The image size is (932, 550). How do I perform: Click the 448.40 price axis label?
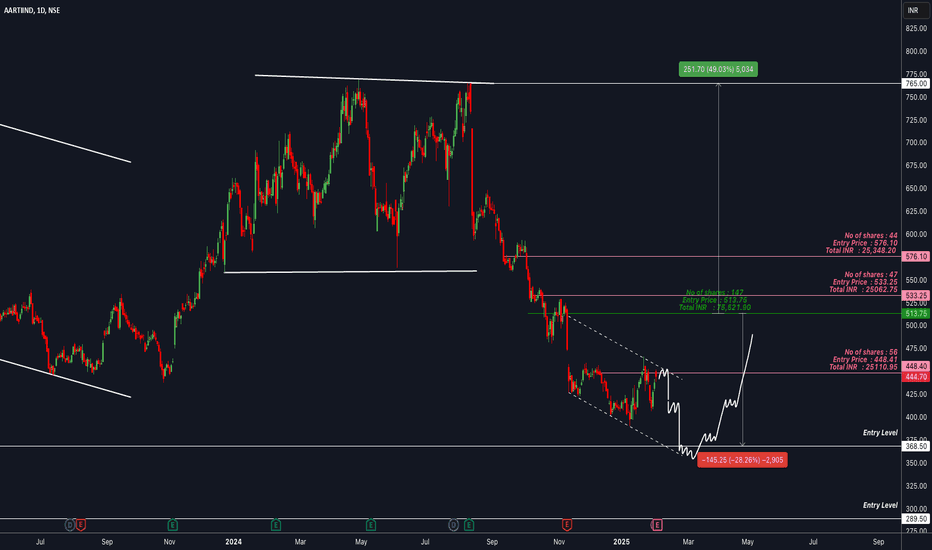(x=916, y=366)
